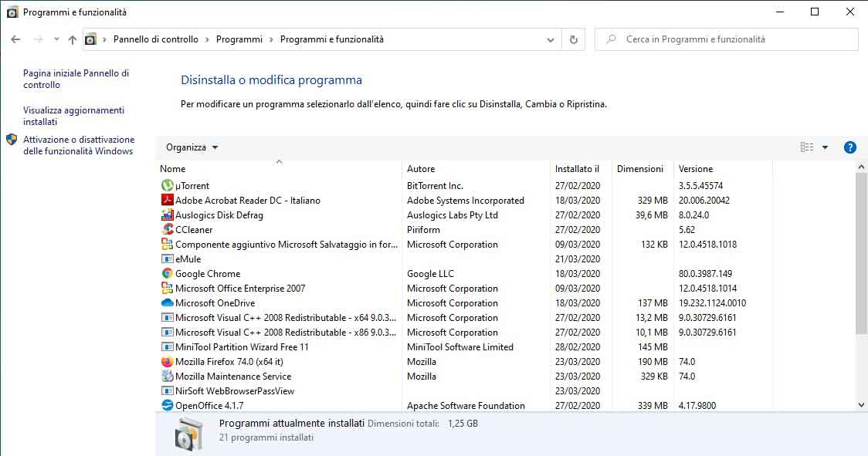Image resolution: width=868 pixels, height=456 pixels.
Task: Click the scroll up arrow of the list
Action: [x=861, y=167]
